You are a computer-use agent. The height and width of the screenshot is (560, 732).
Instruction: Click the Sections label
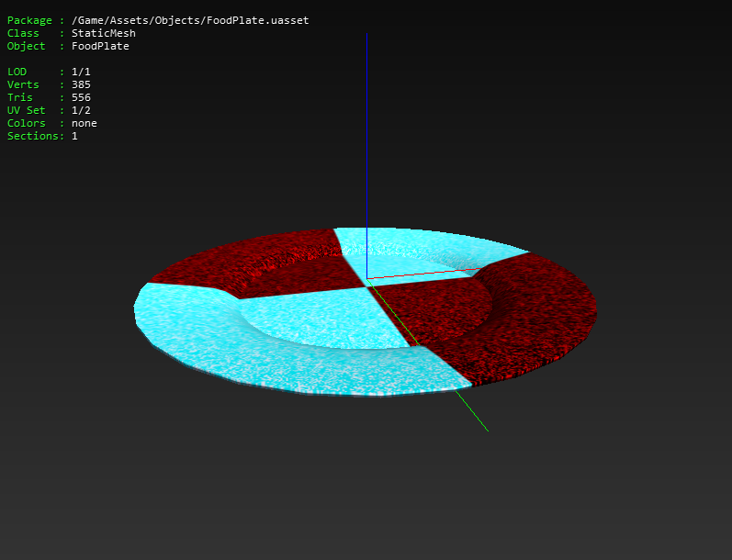(x=33, y=136)
